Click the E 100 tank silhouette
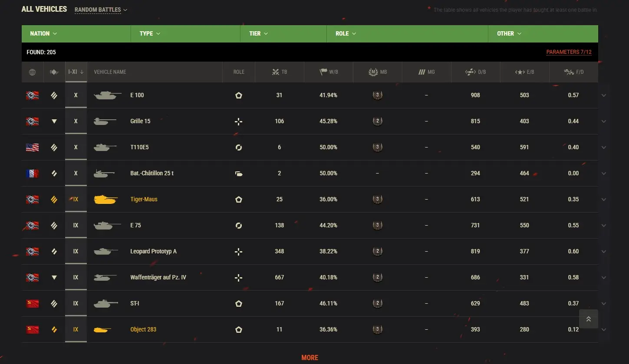The image size is (629, 364). coord(105,95)
